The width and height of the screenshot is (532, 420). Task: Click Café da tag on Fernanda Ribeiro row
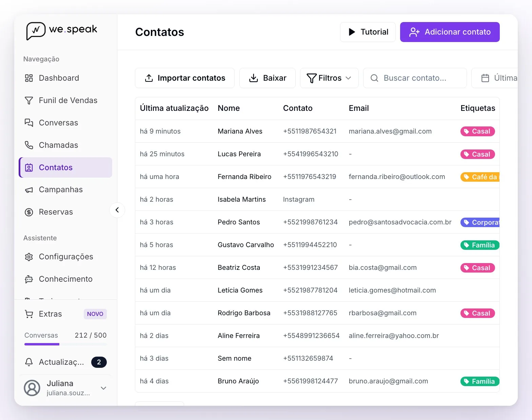[480, 177]
